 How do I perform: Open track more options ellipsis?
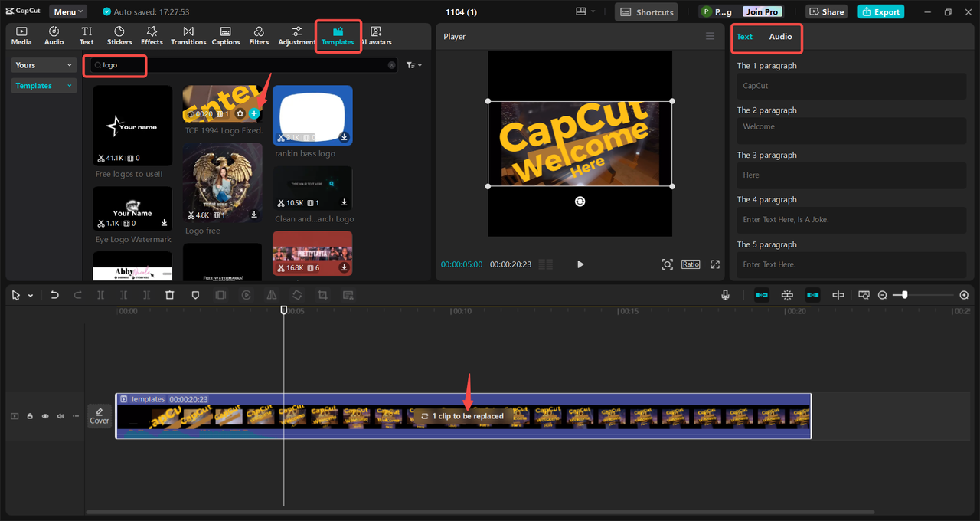point(75,416)
